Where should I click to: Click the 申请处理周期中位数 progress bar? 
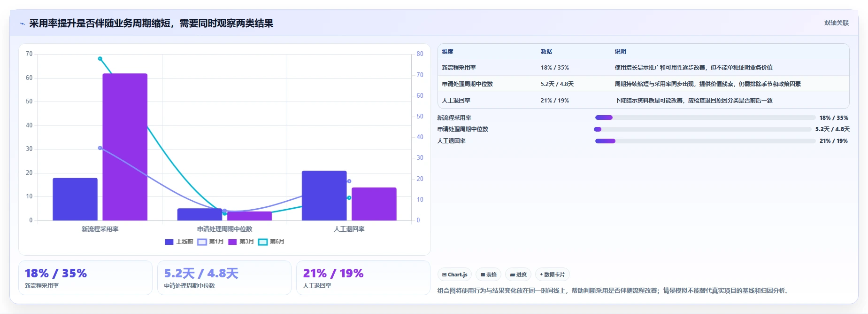pos(703,129)
